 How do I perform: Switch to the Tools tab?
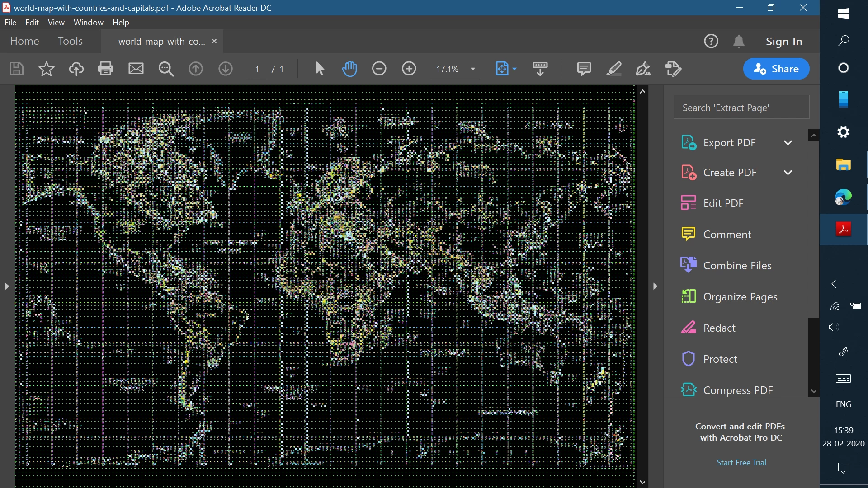coord(70,41)
